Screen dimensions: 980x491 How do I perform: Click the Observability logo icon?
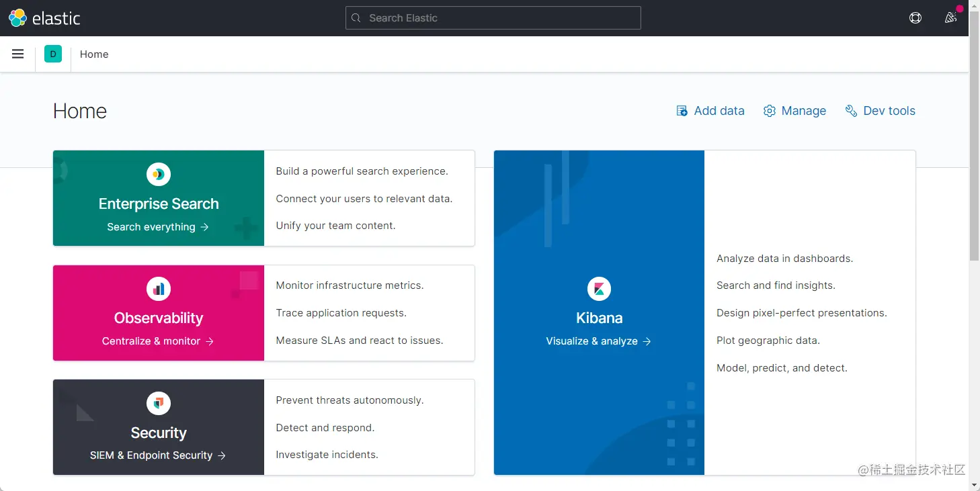click(x=159, y=289)
